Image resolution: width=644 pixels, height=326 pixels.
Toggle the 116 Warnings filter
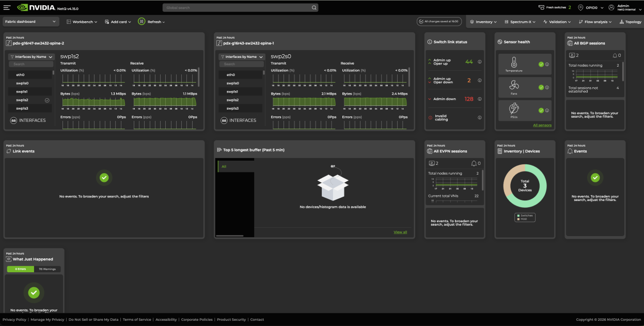point(48,269)
